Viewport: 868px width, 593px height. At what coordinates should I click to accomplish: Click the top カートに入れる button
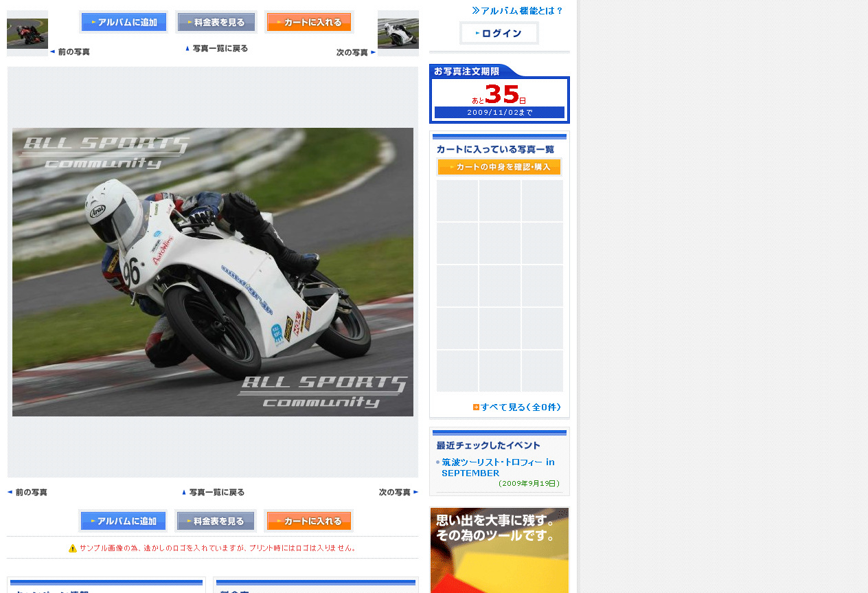(309, 22)
